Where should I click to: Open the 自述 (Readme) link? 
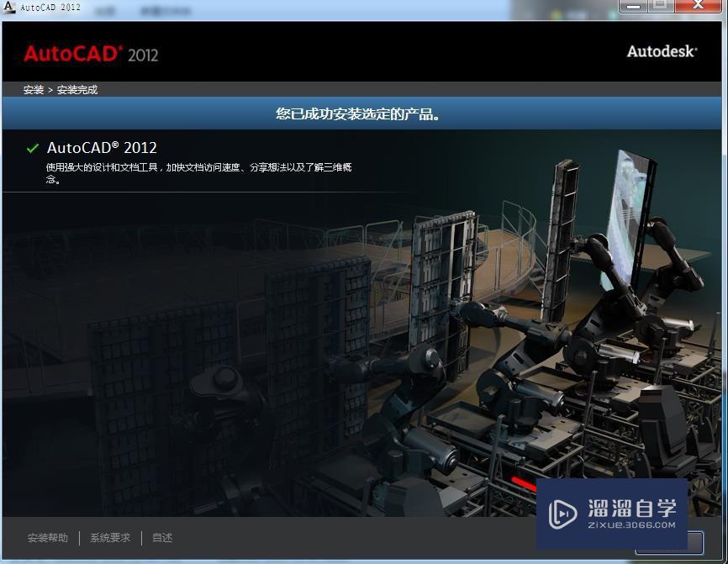[161, 538]
